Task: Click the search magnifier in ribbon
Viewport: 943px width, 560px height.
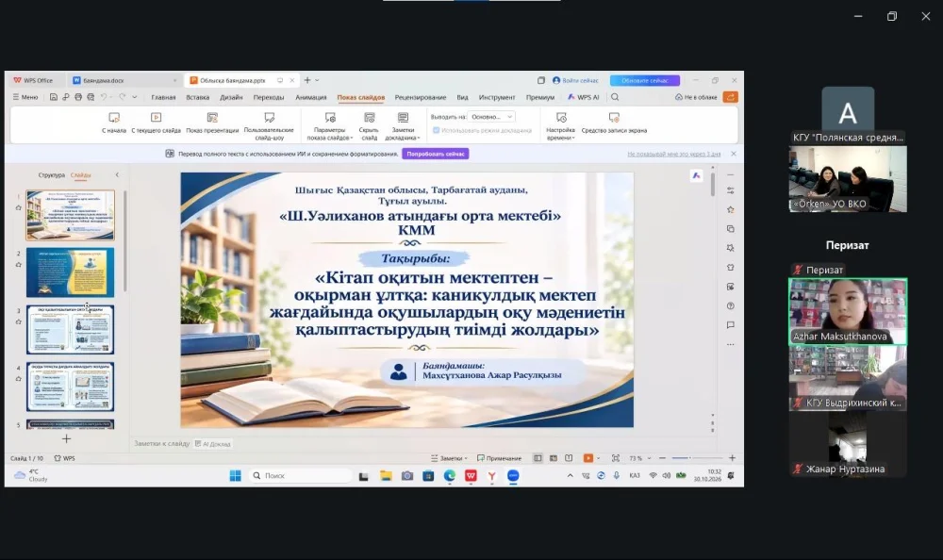Action: (615, 97)
